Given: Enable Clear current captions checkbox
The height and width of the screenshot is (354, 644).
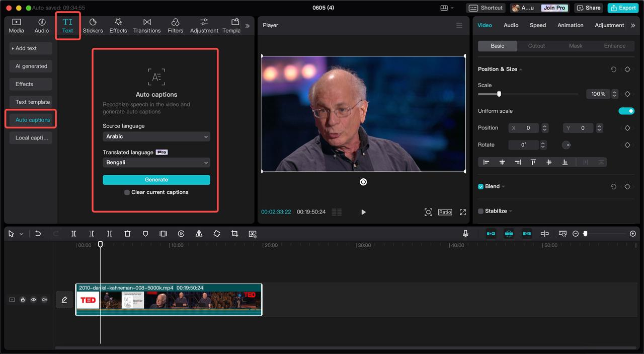Looking at the screenshot, I should coord(127,192).
